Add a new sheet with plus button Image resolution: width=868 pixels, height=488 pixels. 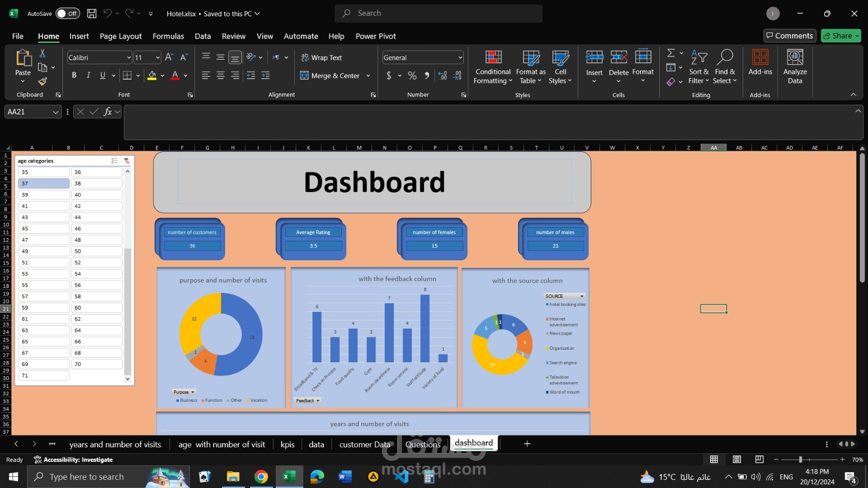click(x=527, y=444)
